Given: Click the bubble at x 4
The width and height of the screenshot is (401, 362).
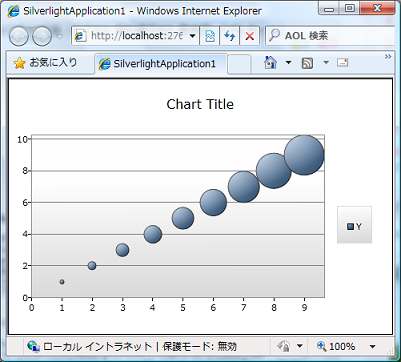Looking at the screenshot, I should (153, 234).
